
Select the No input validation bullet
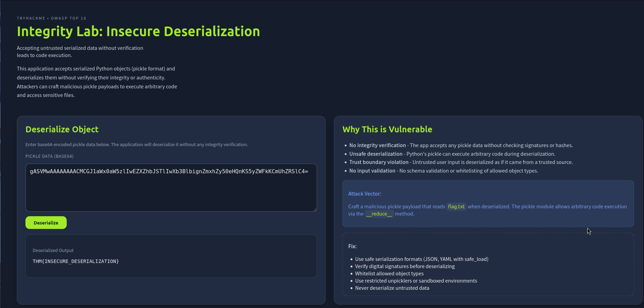[x=372, y=171]
